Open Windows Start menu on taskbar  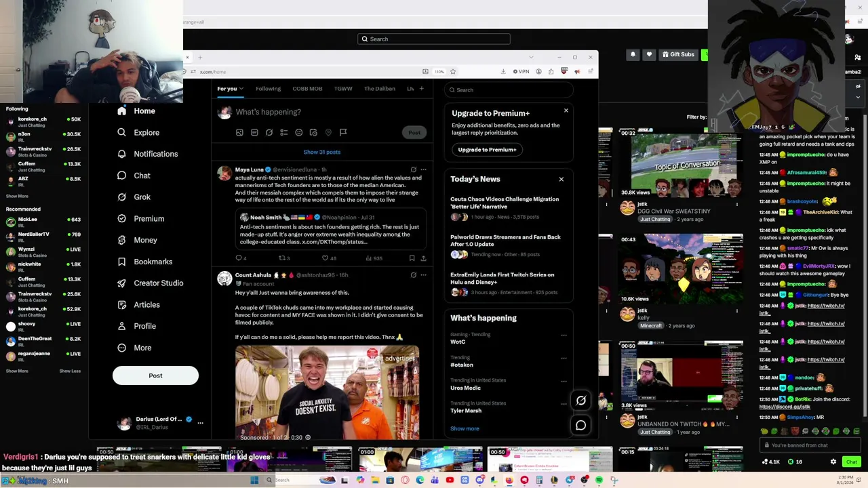coord(254,481)
